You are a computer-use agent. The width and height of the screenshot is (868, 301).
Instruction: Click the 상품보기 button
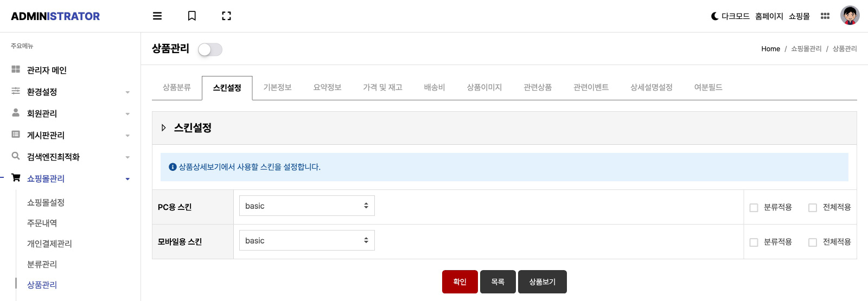(x=542, y=282)
